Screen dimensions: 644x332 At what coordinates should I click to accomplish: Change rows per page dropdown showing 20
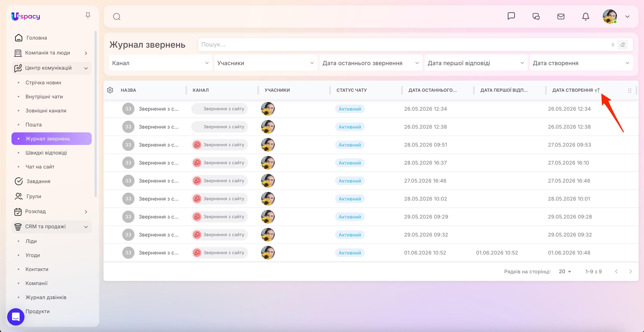point(565,272)
